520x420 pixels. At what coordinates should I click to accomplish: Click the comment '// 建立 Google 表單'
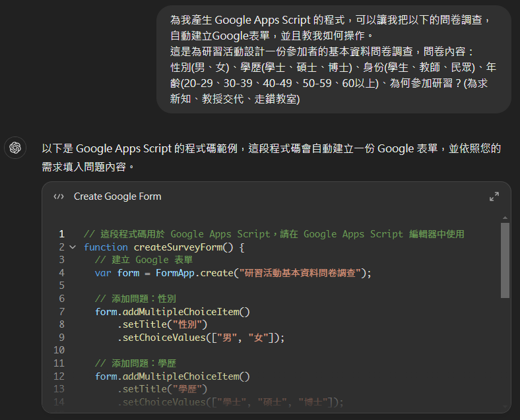[144, 260]
